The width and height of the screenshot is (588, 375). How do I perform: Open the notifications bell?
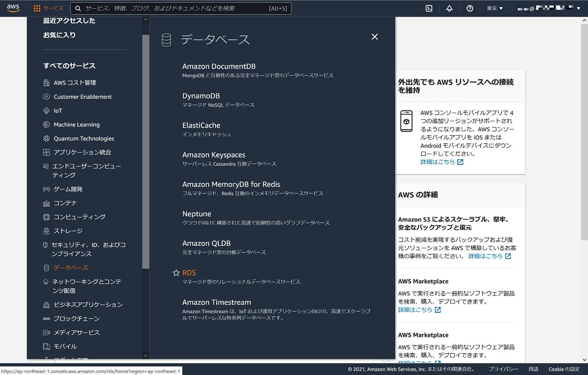pyautogui.click(x=449, y=8)
